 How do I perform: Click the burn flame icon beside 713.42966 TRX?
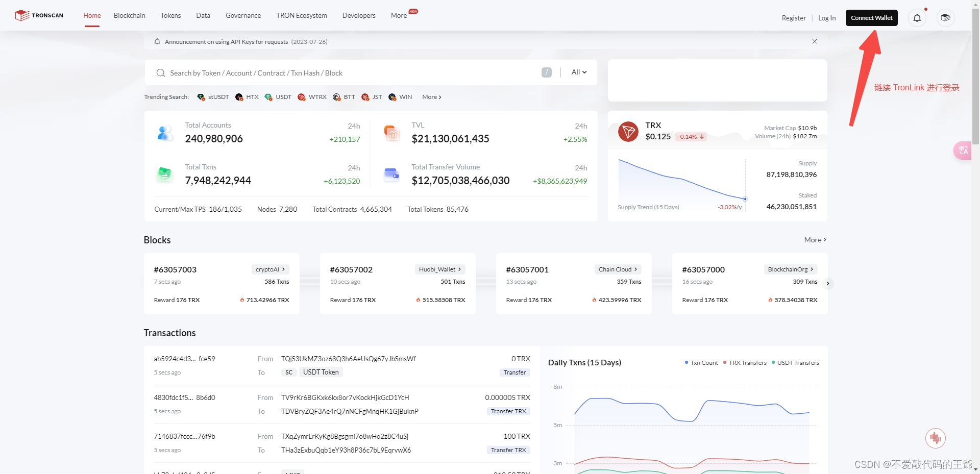[242, 300]
